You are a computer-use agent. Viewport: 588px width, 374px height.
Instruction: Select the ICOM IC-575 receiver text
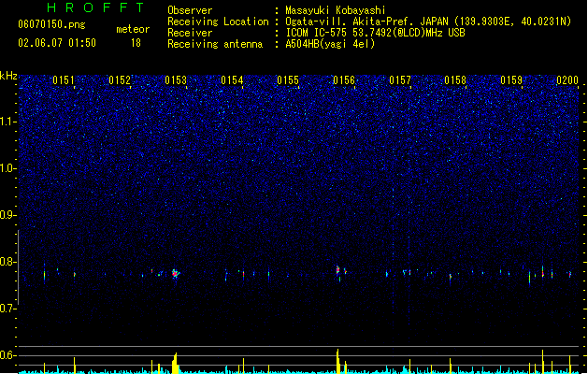tap(376, 33)
